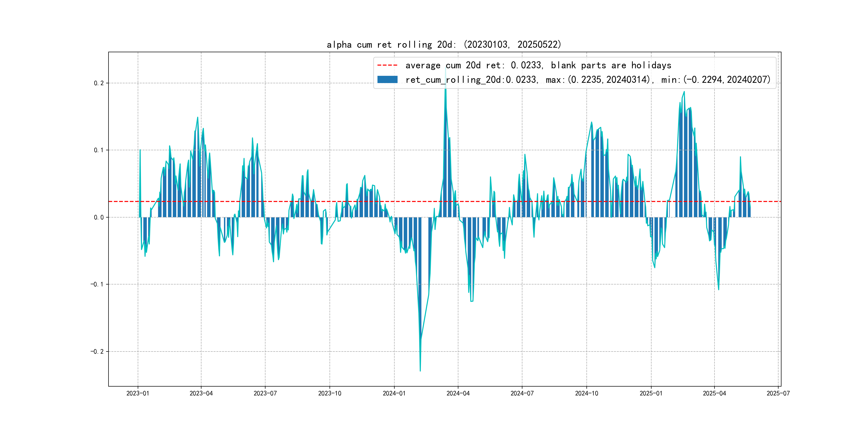The image size is (868, 434).
Task: Click the 0.0 y-axis tick label
Action: tap(99, 217)
